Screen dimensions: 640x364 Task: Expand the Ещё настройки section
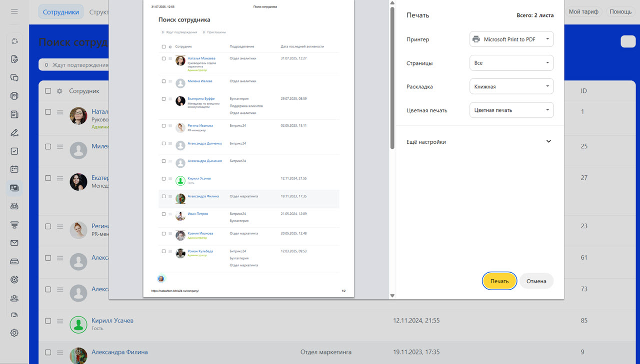(x=480, y=142)
